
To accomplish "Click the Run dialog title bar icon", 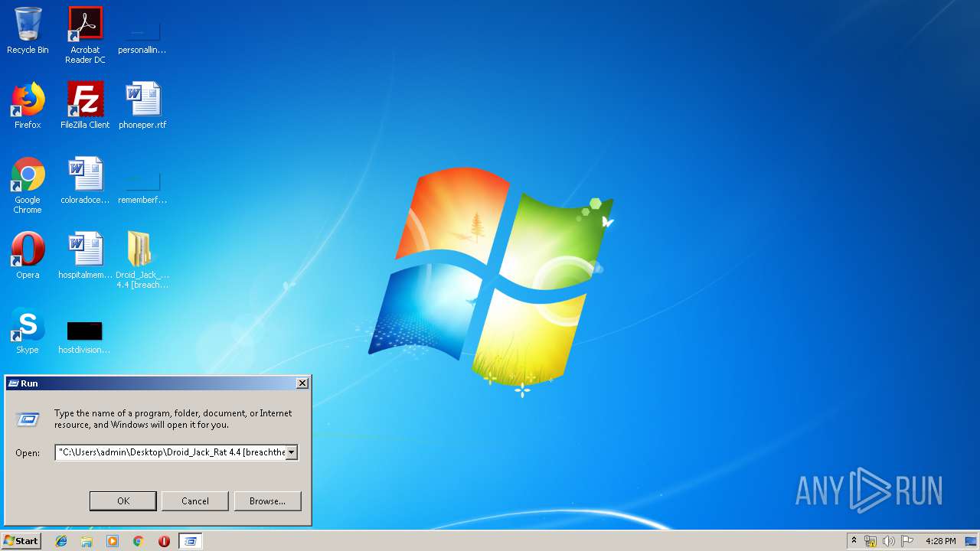I will click(13, 383).
